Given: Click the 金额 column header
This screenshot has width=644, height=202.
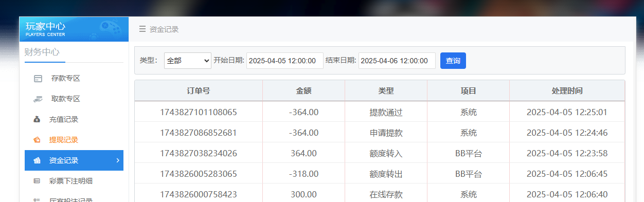Looking at the screenshot, I should tap(303, 91).
